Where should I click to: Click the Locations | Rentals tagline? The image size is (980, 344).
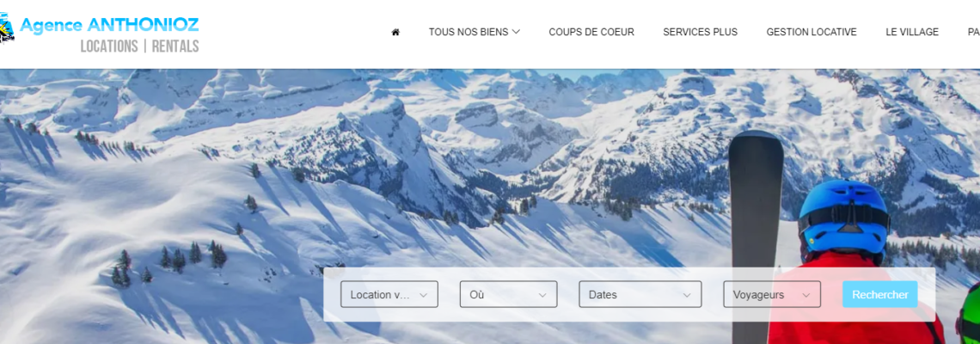tap(139, 46)
